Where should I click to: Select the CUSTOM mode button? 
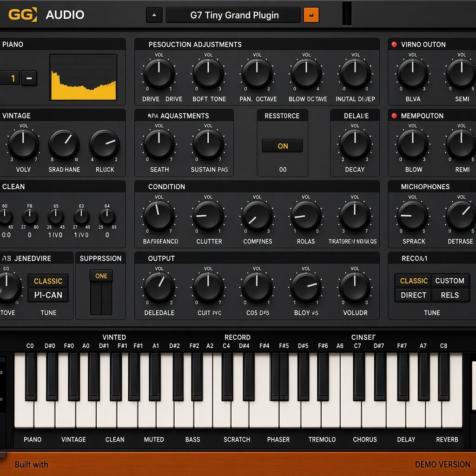(x=450, y=280)
